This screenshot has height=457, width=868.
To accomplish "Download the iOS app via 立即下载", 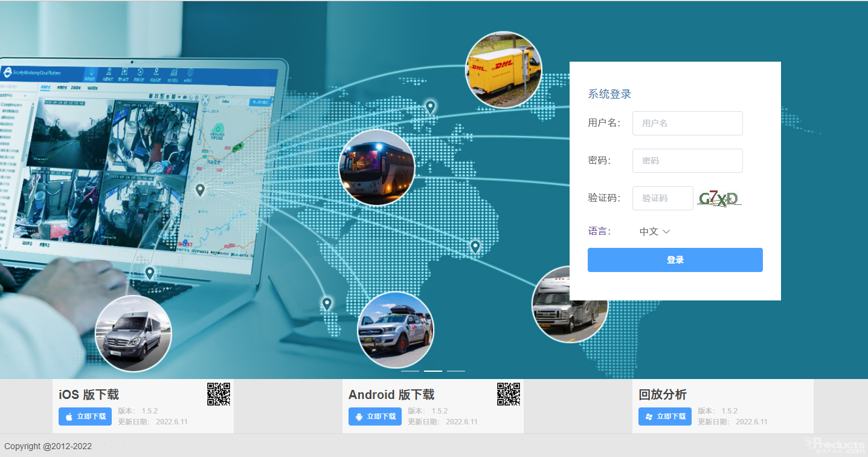I will pyautogui.click(x=85, y=416).
